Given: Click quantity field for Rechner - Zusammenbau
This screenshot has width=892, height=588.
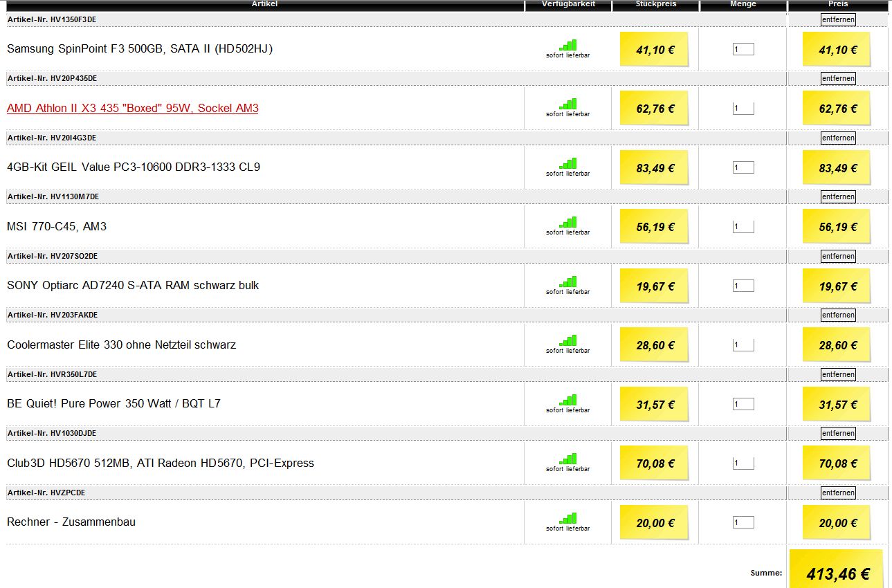Looking at the screenshot, I should 743,522.
